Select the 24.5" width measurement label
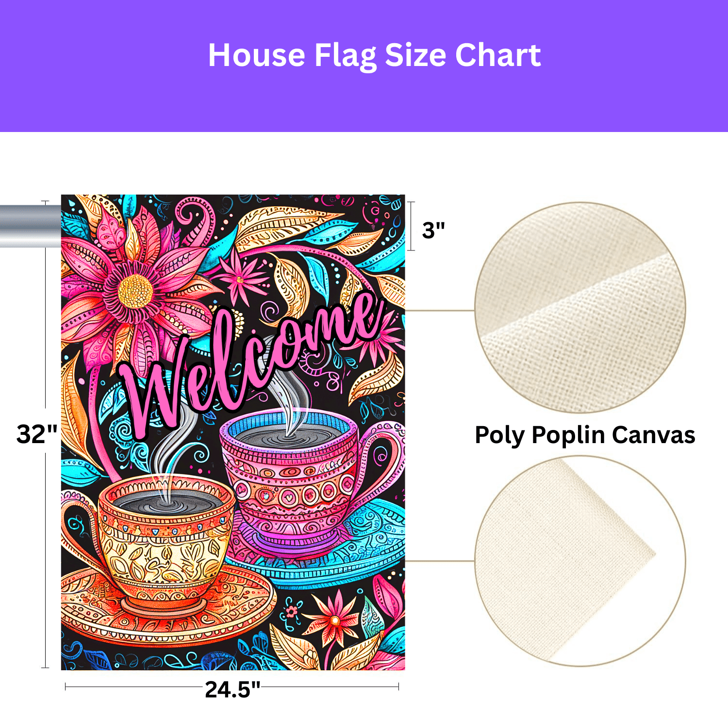The image size is (728, 728). pyautogui.click(x=232, y=689)
